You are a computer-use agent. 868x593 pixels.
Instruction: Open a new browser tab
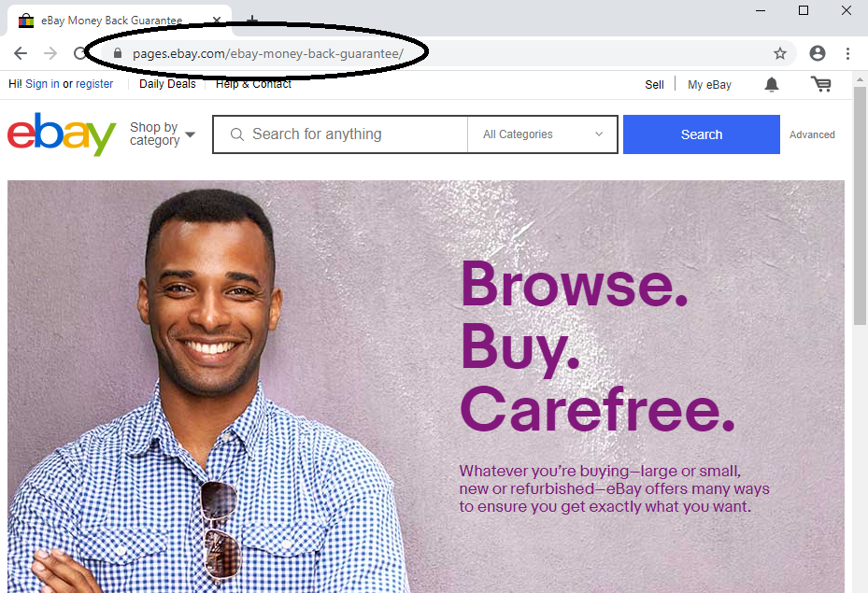pos(252,21)
